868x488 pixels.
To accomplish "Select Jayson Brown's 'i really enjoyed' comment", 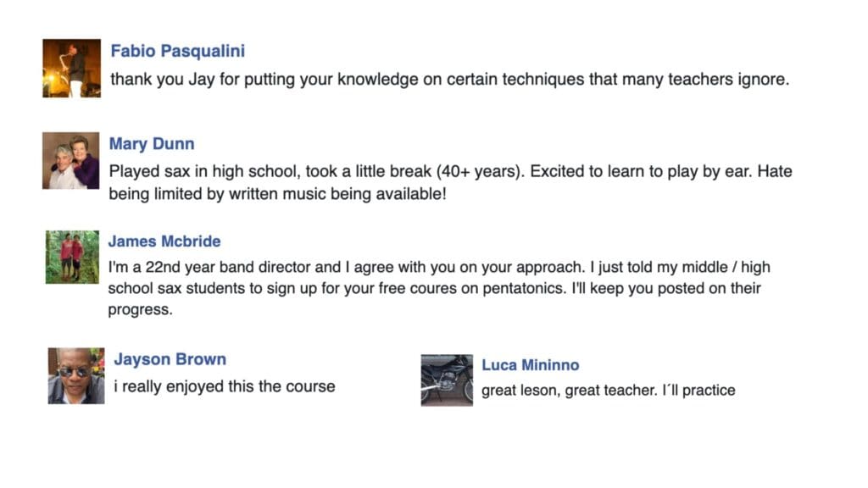I will click(x=225, y=386).
